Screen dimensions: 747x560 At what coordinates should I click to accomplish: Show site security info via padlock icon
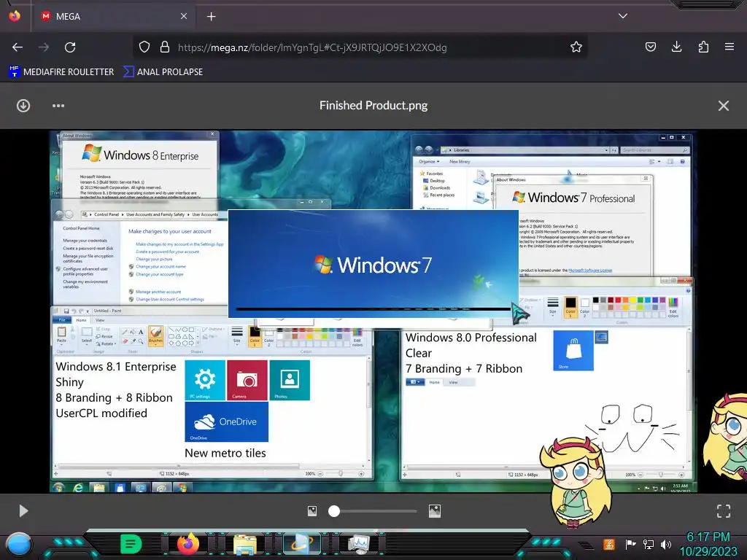pyautogui.click(x=165, y=47)
